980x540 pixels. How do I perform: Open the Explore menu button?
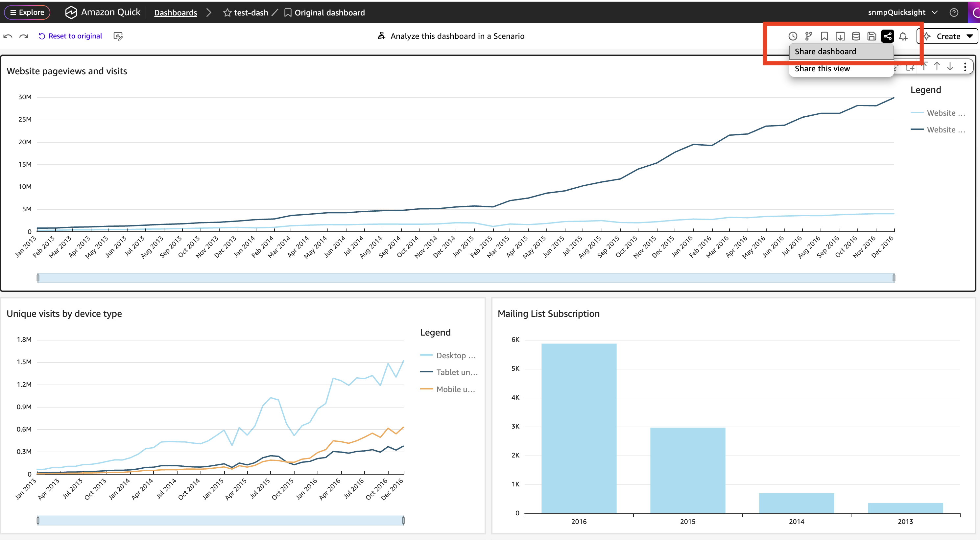[27, 12]
